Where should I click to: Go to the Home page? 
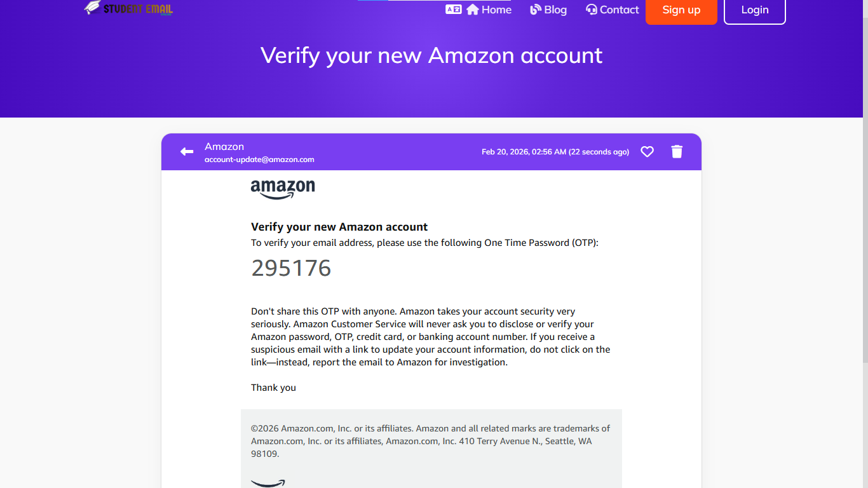[x=489, y=10]
